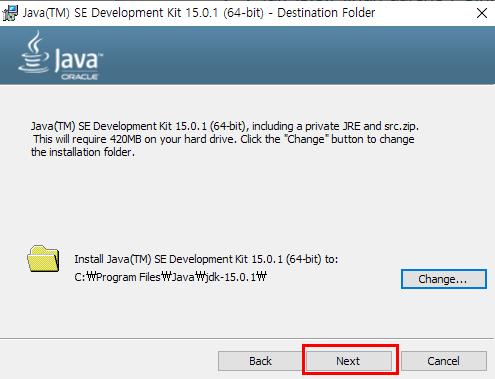The width and height of the screenshot is (495, 379).
Task: Go back with the Back button
Action: 260,361
